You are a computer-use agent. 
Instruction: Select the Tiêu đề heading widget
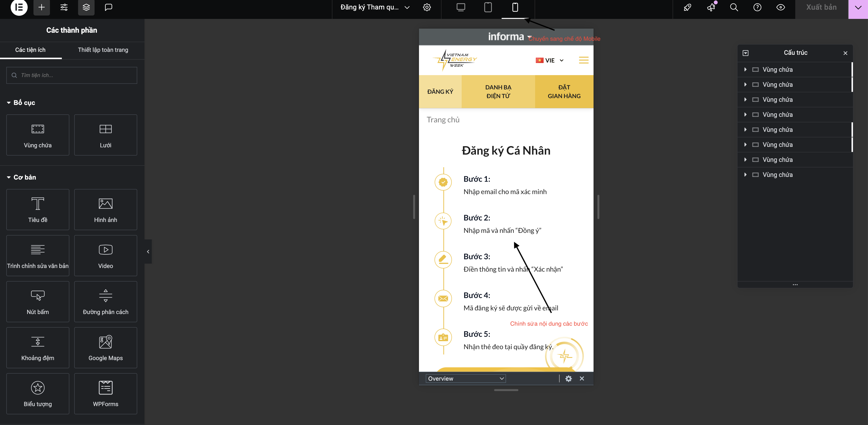click(x=38, y=209)
